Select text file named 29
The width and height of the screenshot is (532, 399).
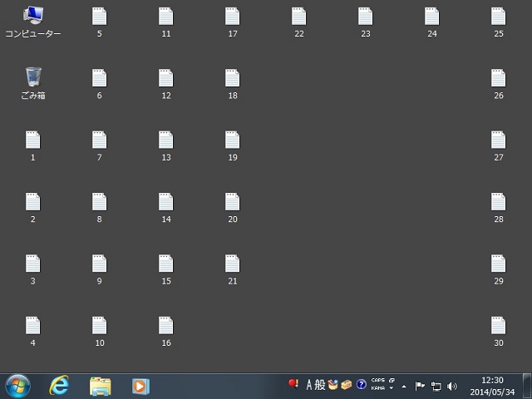(x=499, y=269)
